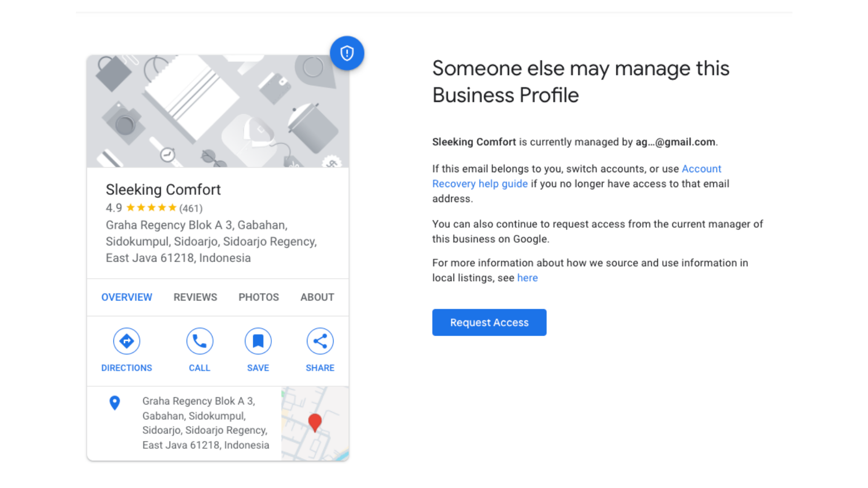Click the blue location pin icon
Screen dimensions: 868x488
coord(115,403)
